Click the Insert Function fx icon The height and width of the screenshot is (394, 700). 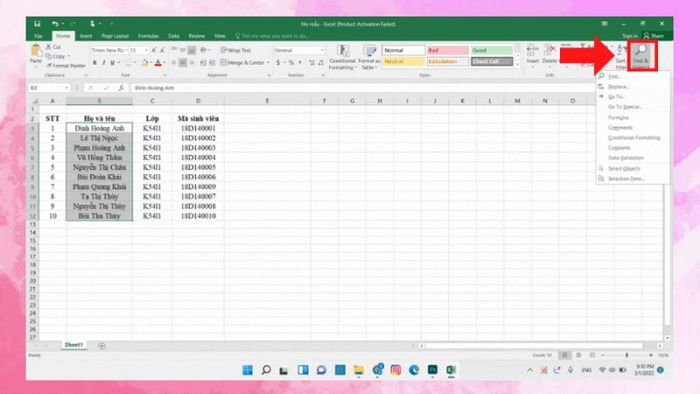click(x=121, y=88)
